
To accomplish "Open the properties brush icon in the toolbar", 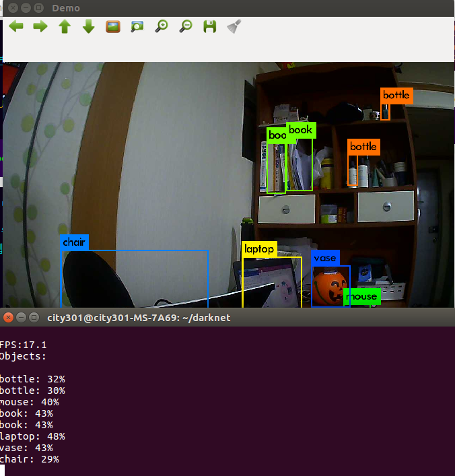I will pos(234,26).
